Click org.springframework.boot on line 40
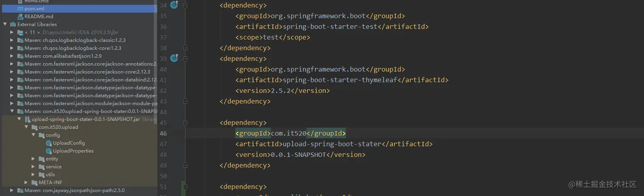This screenshot has width=644, height=196. pos(318,69)
